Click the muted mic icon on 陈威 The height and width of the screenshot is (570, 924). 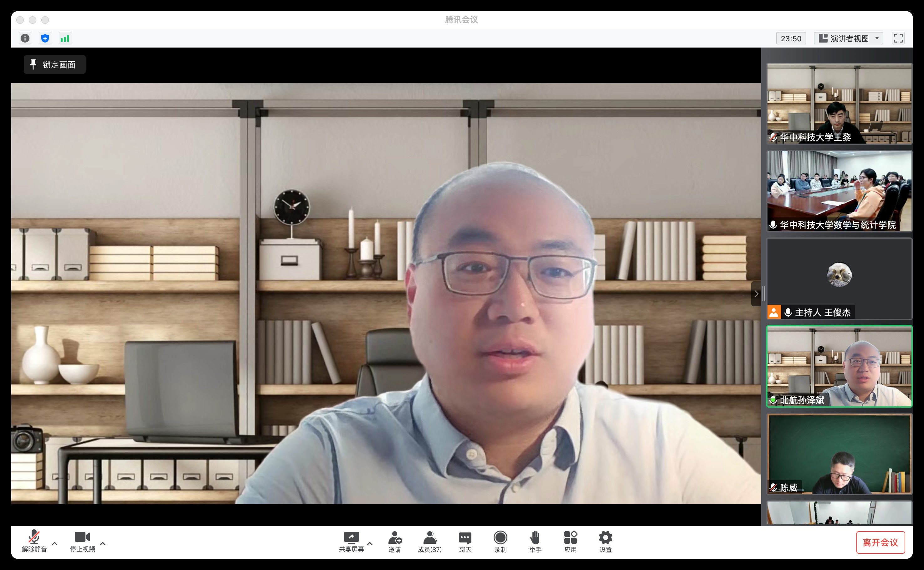pyautogui.click(x=773, y=487)
